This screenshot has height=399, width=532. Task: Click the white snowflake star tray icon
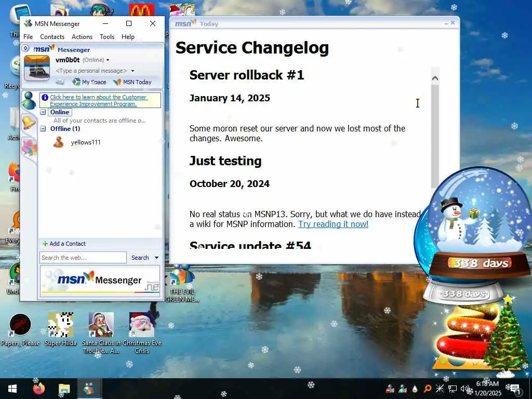pos(440,389)
